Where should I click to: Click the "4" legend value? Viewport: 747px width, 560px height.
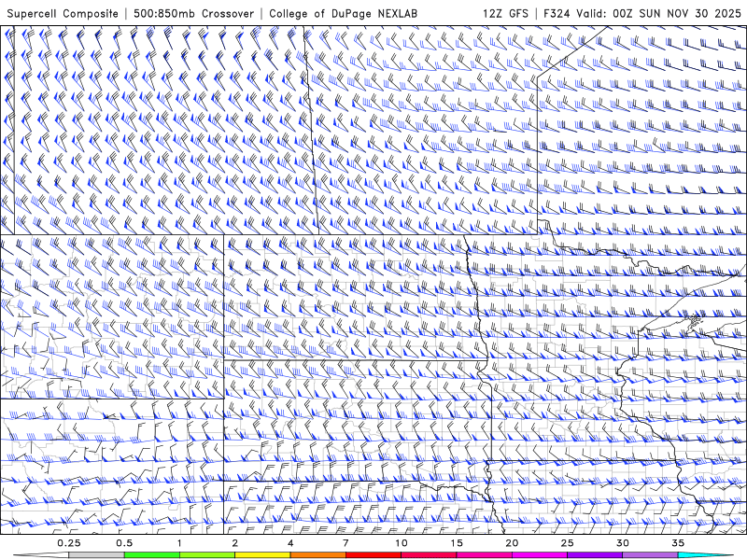point(290,543)
